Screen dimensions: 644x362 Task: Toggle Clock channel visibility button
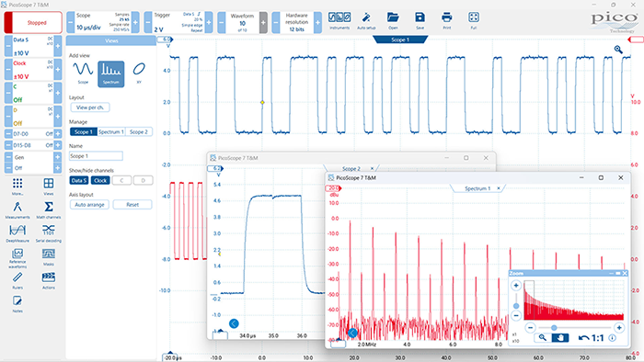pyautogui.click(x=100, y=180)
